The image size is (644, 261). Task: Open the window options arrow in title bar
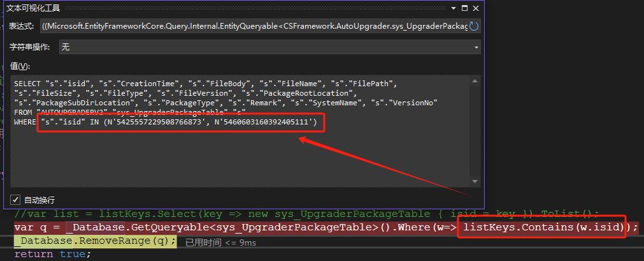pos(454,8)
